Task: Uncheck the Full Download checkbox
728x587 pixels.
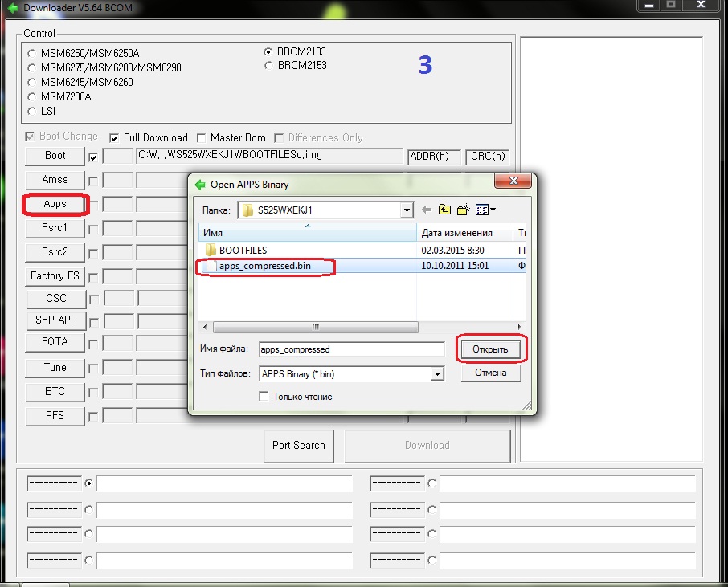Action: click(114, 137)
